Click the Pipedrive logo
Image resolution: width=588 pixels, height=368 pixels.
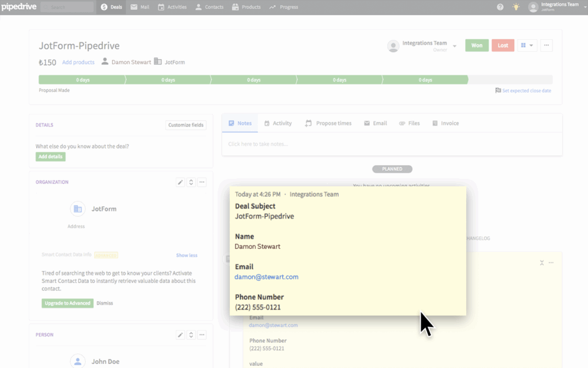pyautogui.click(x=19, y=7)
